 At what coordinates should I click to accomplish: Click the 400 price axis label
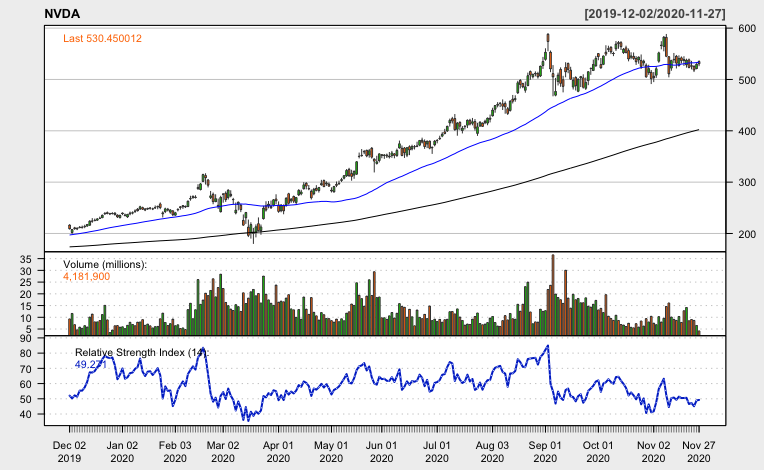[x=747, y=131]
